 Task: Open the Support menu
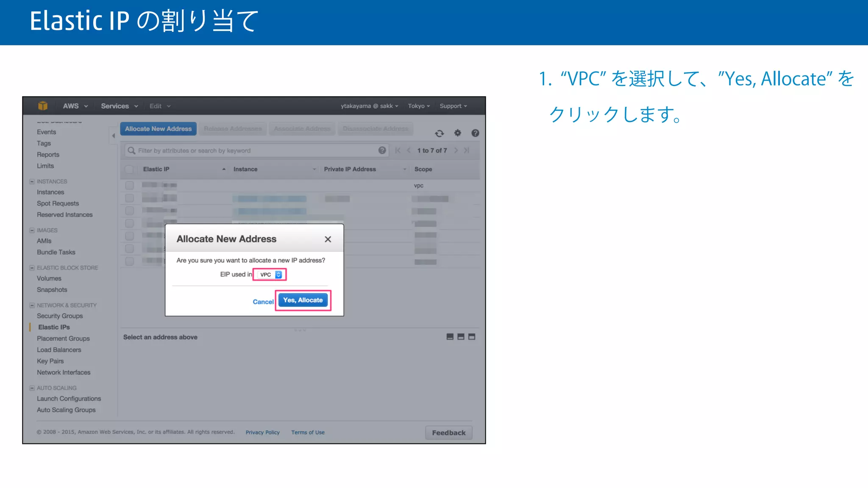(453, 106)
